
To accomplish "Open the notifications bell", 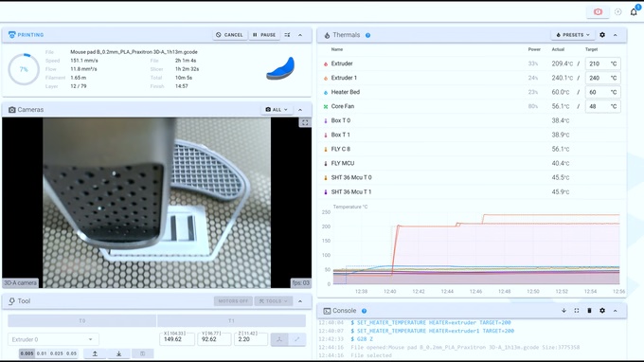I will tap(634, 12).
